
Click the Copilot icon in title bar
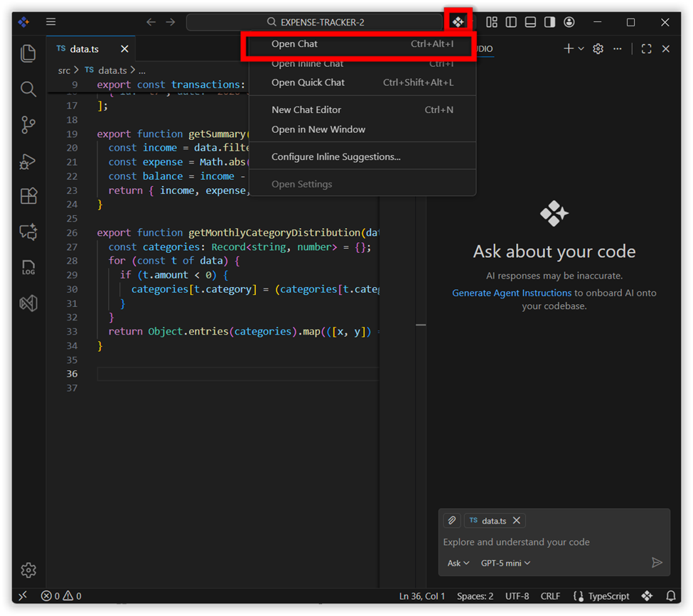pos(458,22)
